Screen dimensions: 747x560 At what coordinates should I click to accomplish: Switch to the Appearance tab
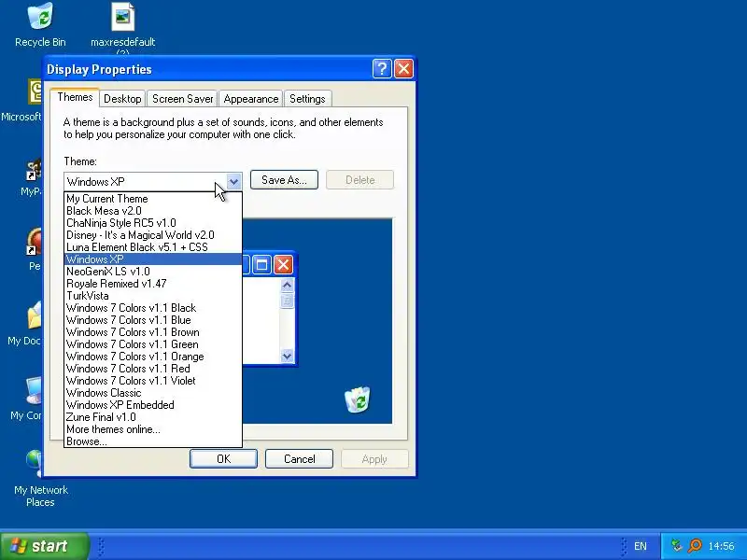tap(251, 99)
